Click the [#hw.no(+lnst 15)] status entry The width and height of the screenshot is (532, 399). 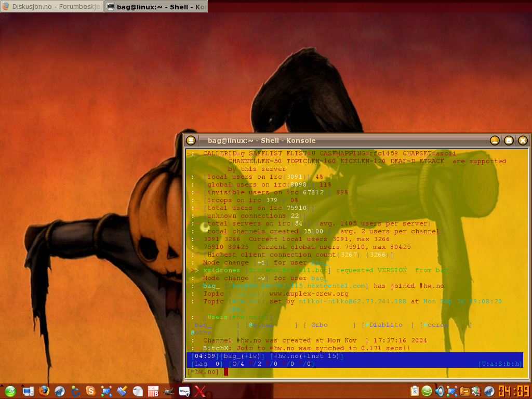click(x=307, y=356)
